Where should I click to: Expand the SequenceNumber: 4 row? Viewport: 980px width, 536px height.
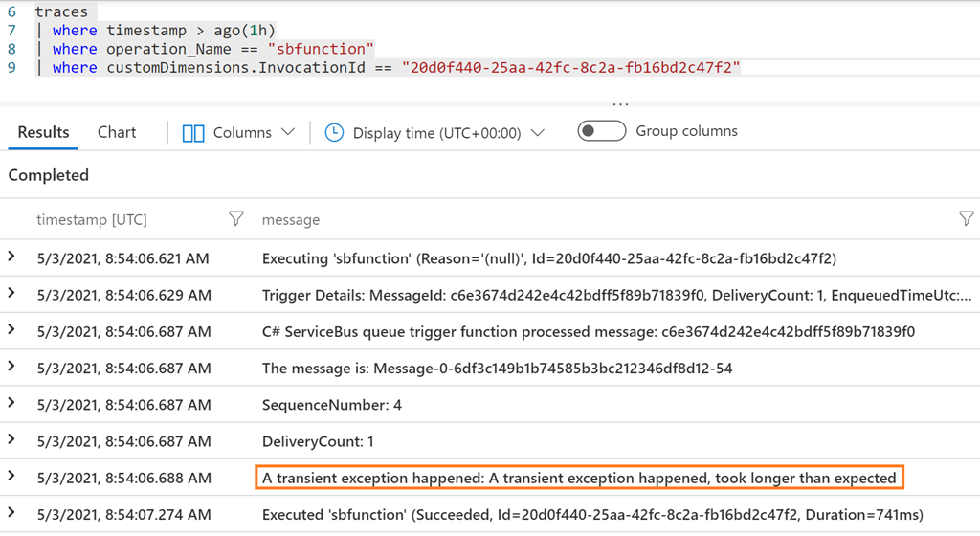[11, 403]
